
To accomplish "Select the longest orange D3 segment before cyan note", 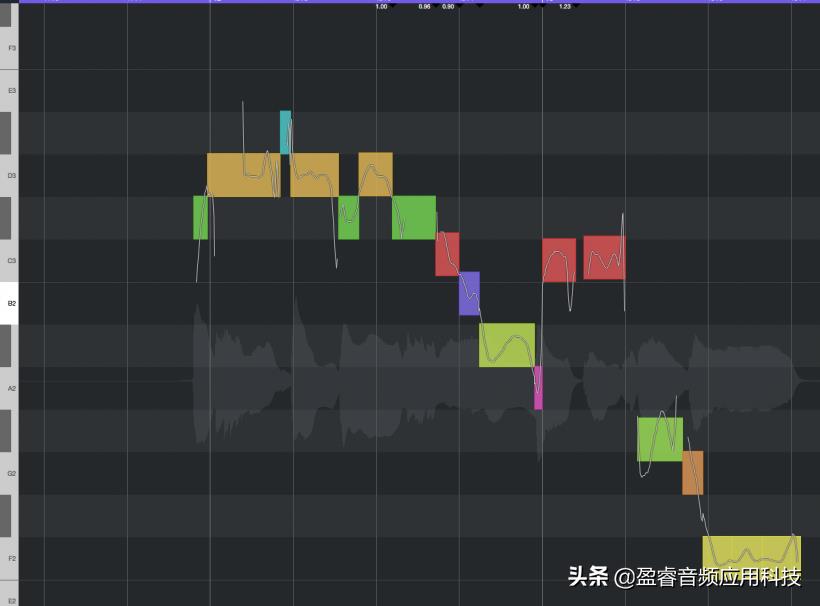I will [x=244, y=175].
